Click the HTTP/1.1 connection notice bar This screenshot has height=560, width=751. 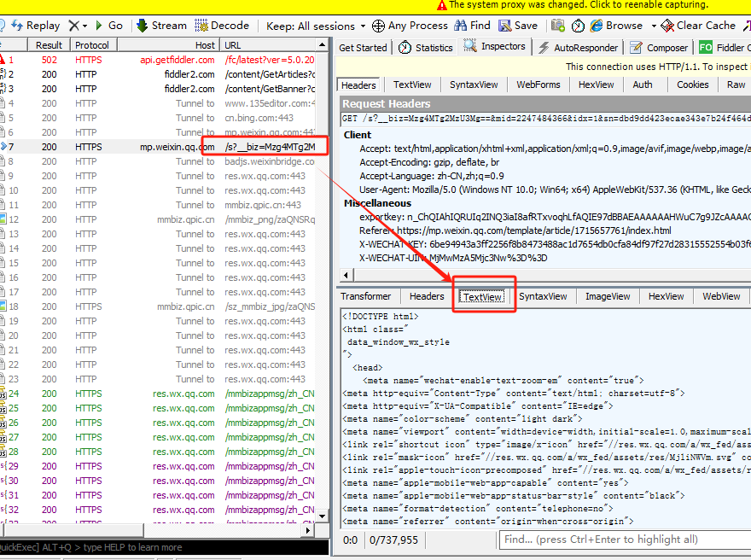click(x=543, y=67)
